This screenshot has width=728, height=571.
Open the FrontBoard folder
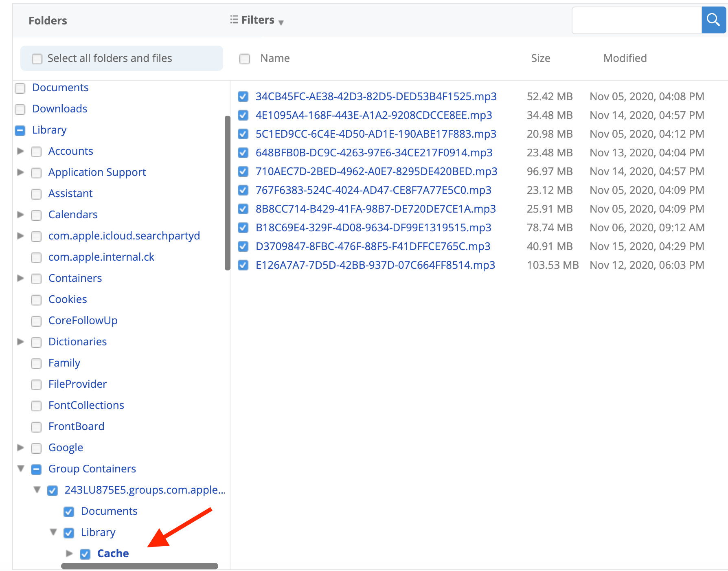point(77,426)
